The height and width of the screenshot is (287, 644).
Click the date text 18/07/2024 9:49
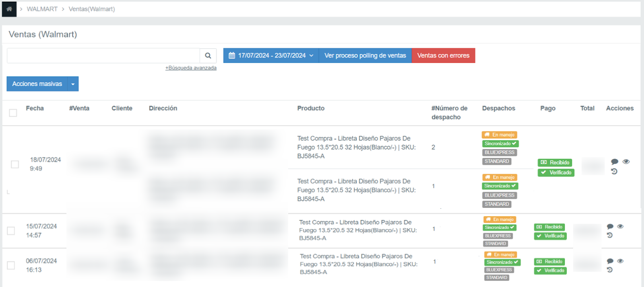point(45,164)
